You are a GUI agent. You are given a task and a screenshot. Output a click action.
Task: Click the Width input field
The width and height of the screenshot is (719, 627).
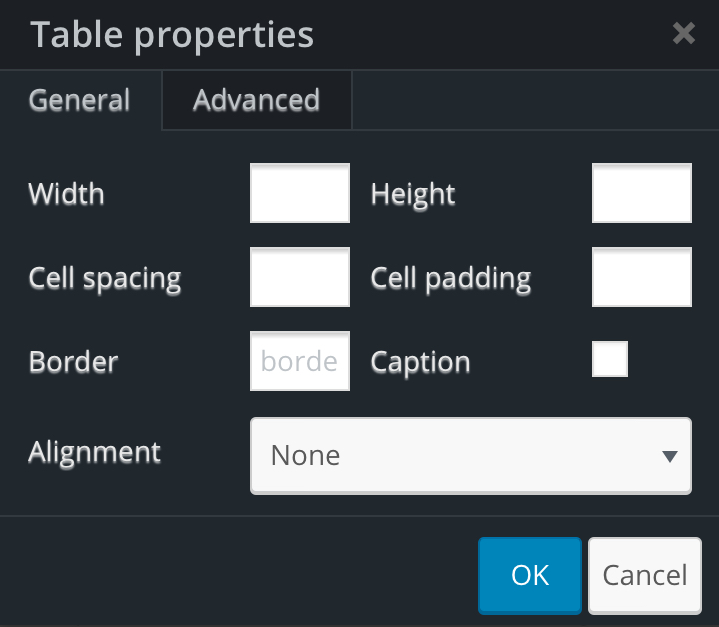[299, 194]
